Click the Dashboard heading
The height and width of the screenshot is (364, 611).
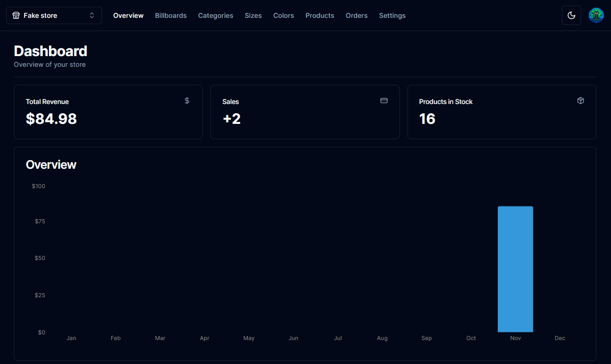point(50,51)
